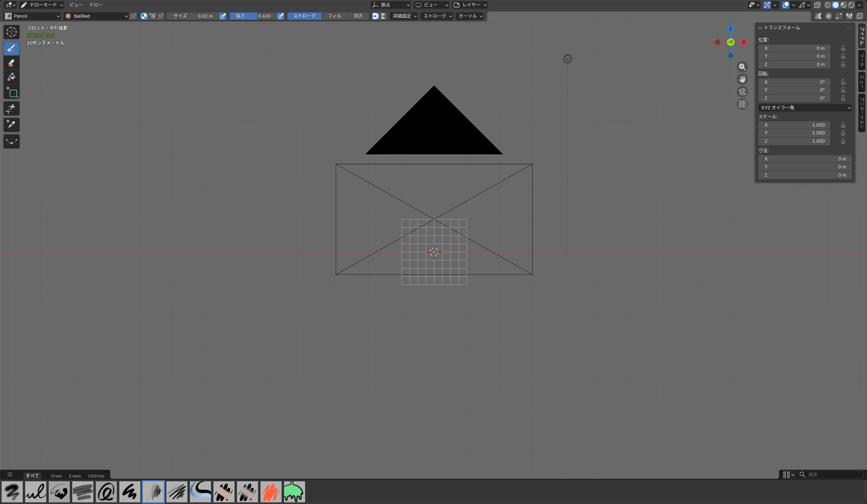Select wireframe viewport shading
867x504 pixels.
828,5
